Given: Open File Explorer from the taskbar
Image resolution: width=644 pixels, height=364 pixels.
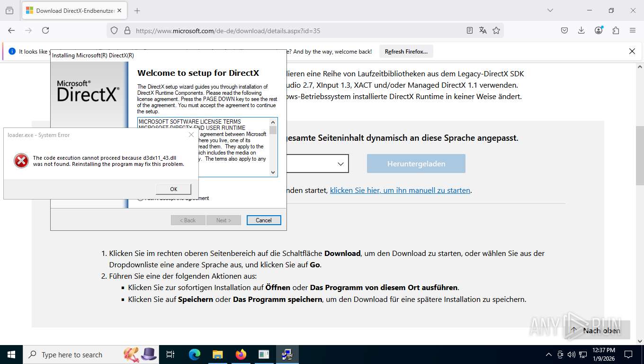Looking at the screenshot, I should click(x=217, y=355).
